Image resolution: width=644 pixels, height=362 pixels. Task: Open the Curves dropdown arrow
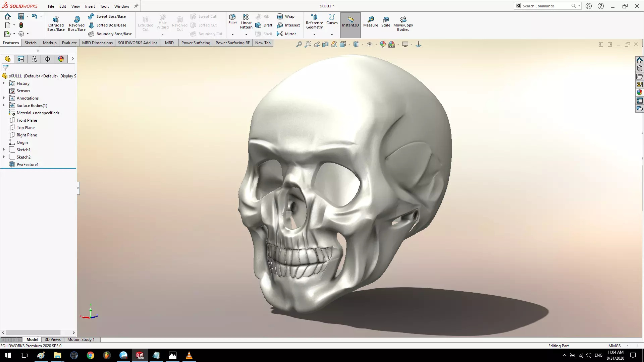point(332,35)
